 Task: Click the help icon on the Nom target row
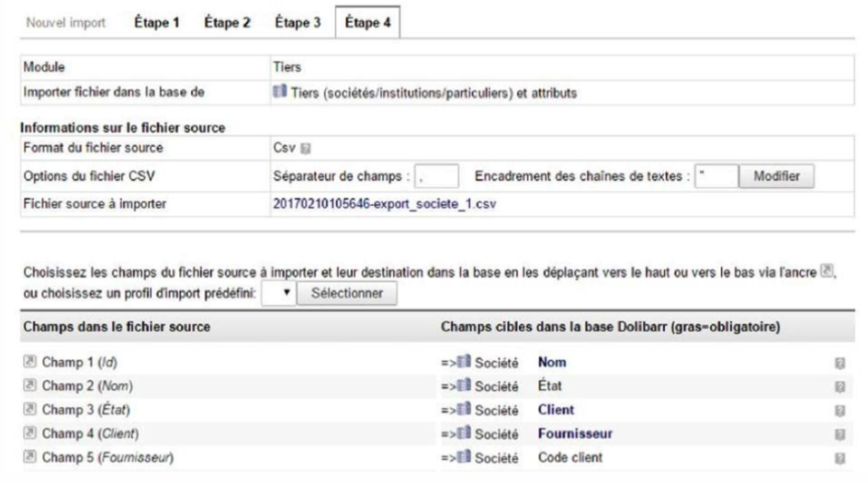(x=840, y=364)
